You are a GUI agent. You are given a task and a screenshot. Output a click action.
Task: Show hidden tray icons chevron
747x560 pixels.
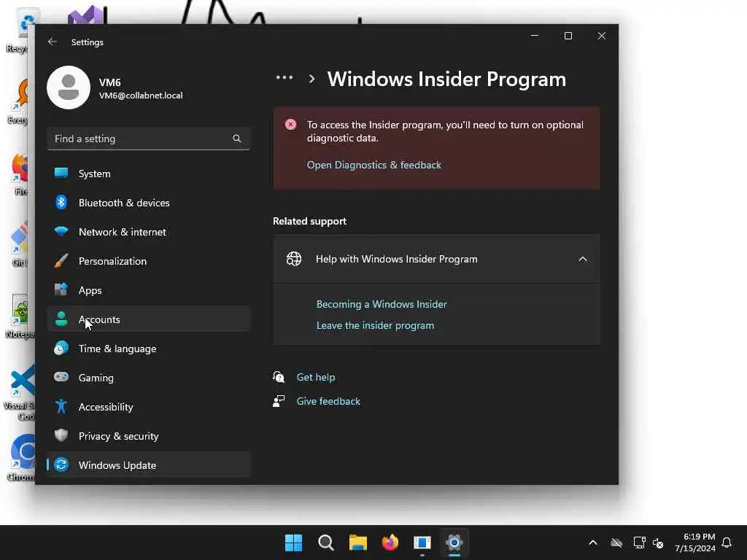[593, 542]
